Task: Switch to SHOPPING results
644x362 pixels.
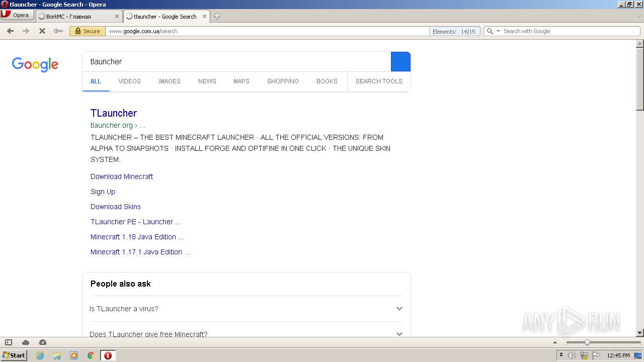Action: point(283,81)
